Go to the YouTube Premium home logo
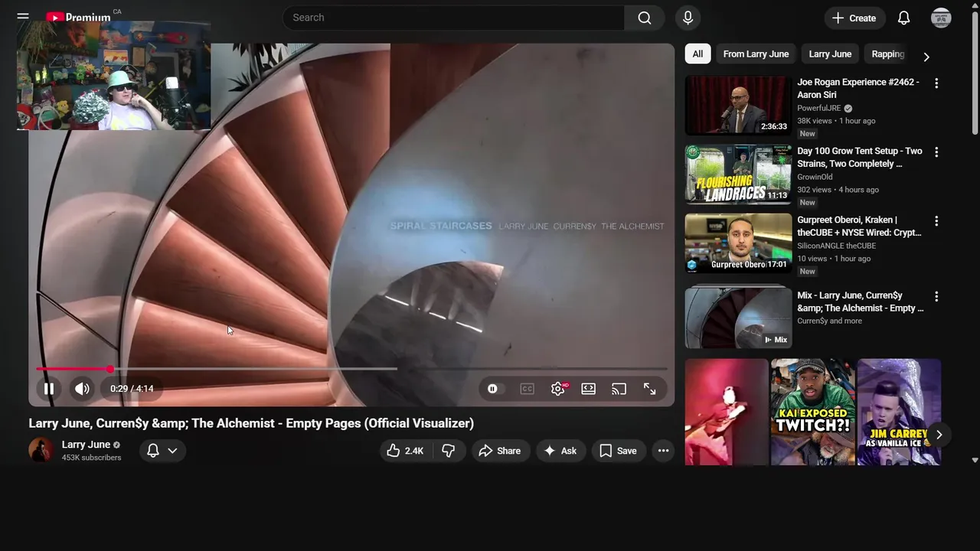The image size is (980, 551). [x=78, y=17]
